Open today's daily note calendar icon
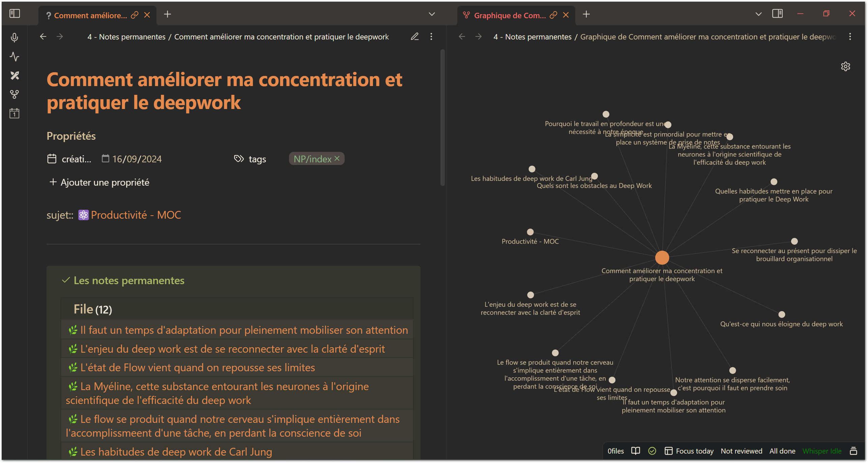Screen dimensions: 868x463 coord(14,113)
